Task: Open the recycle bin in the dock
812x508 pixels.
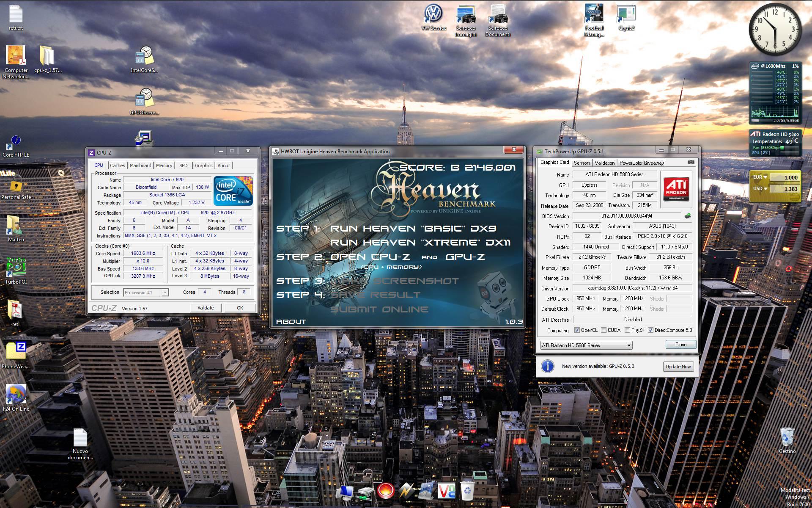Action: click(x=467, y=491)
